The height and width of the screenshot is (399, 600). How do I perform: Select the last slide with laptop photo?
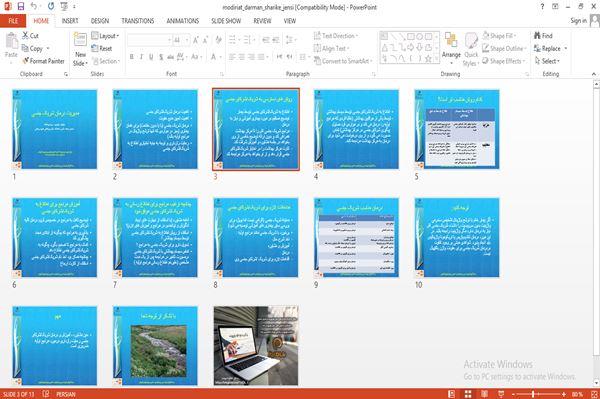pos(256,346)
